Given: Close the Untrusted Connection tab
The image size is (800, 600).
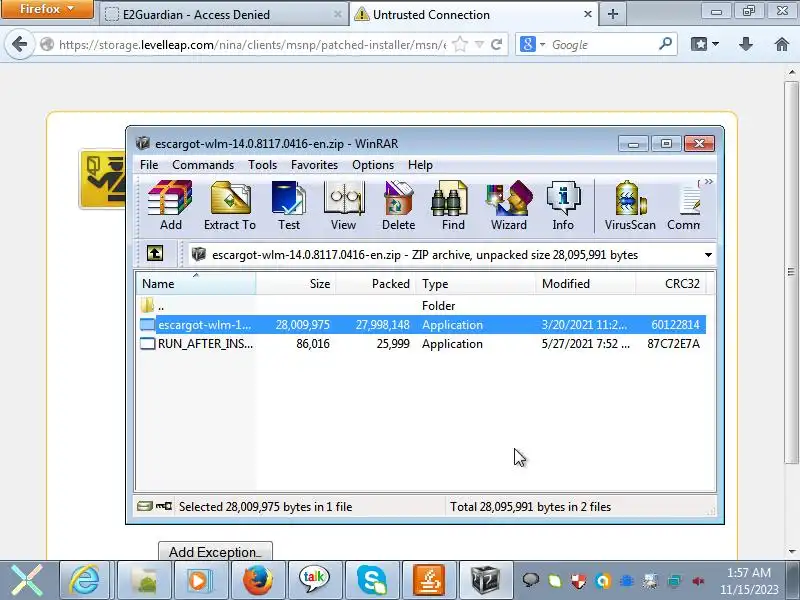Looking at the screenshot, I should 588,14.
